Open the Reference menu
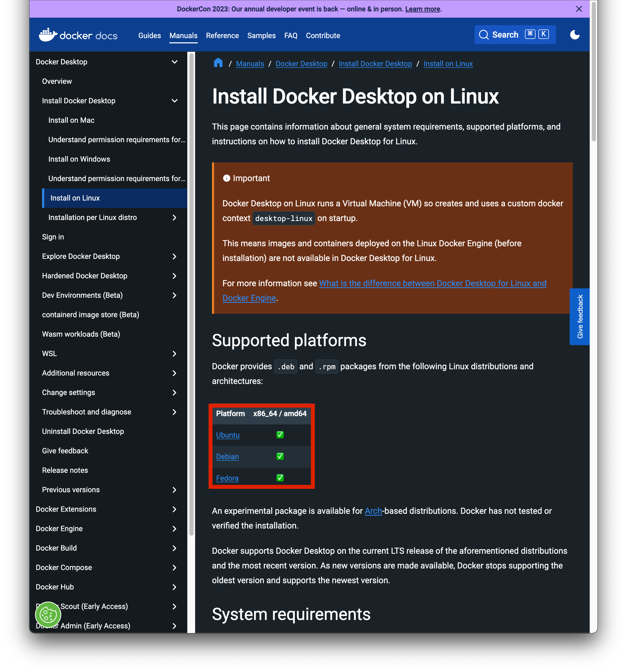Viewport: 627px width, 672px height. click(222, 35)
